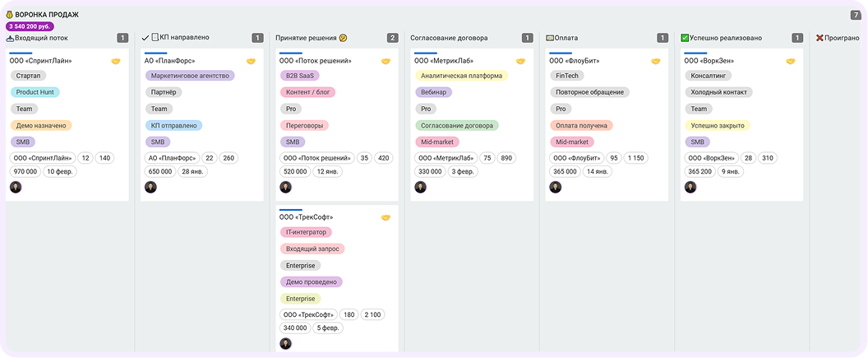Click total cards counter badge showing 7
The image size is (868, 358).
[856, 15]
